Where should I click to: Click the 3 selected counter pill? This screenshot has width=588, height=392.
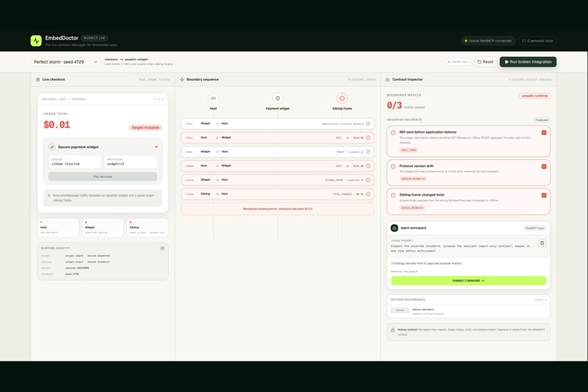[x=541, y=120]
